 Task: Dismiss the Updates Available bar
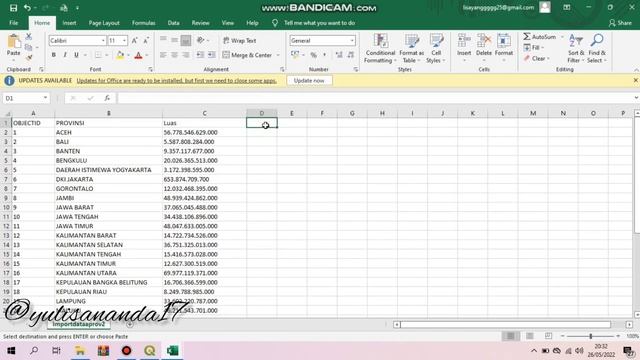636,80
